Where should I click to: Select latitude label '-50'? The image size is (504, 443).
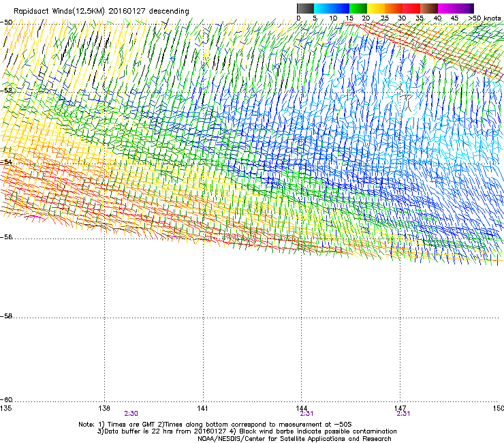[6, 22]
